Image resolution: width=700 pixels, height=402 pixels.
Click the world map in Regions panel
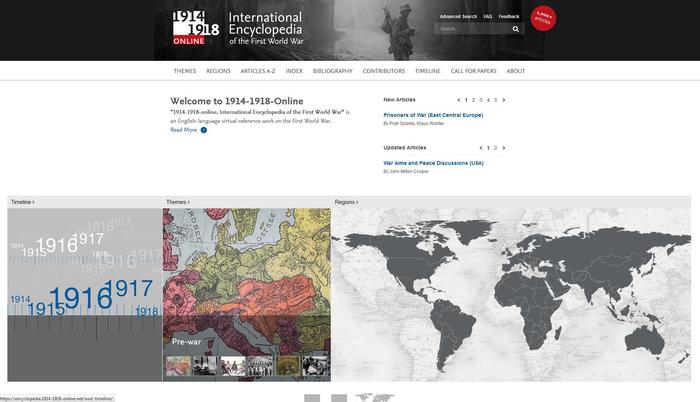511,295
